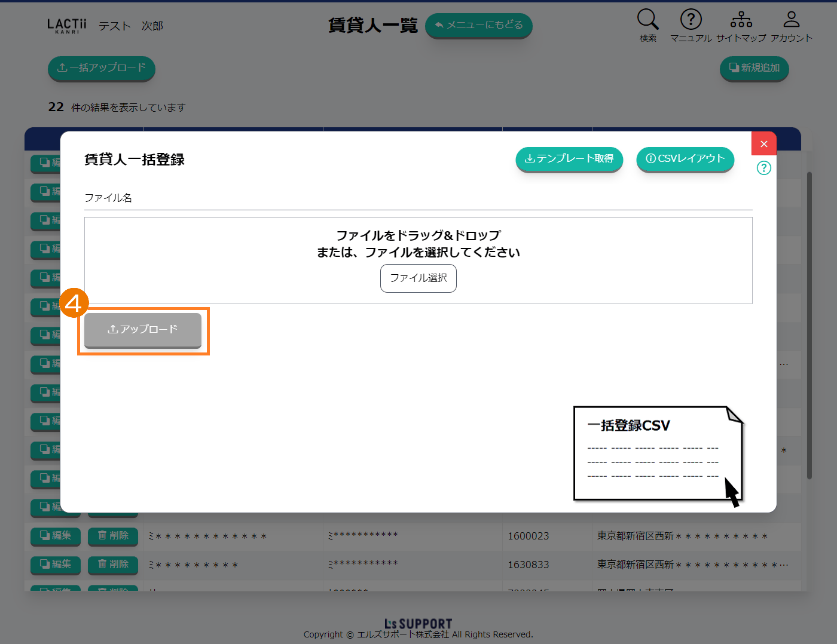
Task: Return with メニューにもどる button
Action: coord(478,25)
